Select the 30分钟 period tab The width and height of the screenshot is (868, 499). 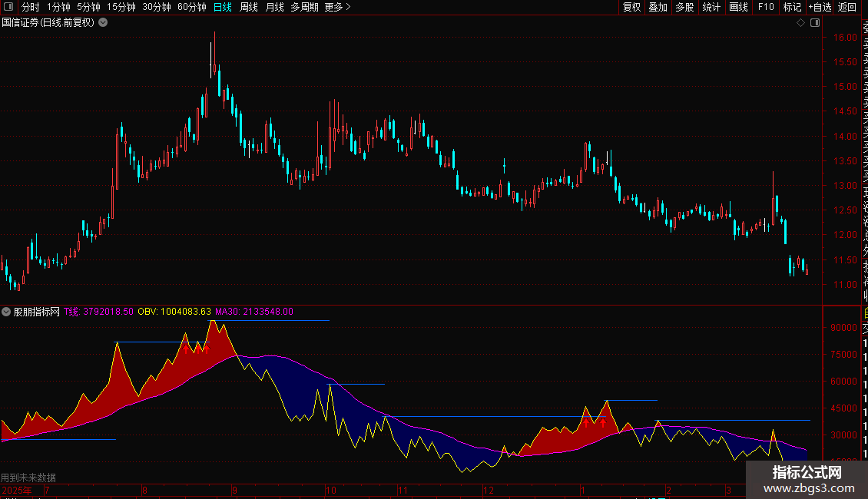[157, 7]
